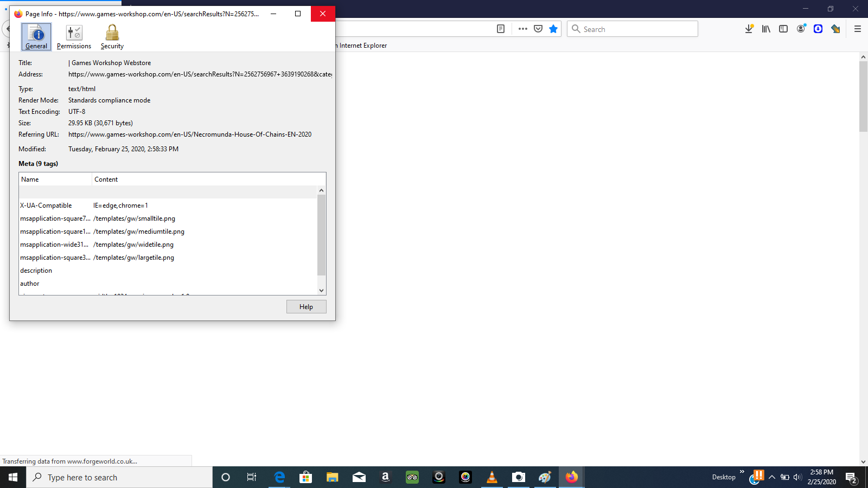The width and height of the screenshot is (868, 488).
Task: Click the Meta list scroll down arrow
Action: click(321, 291)
